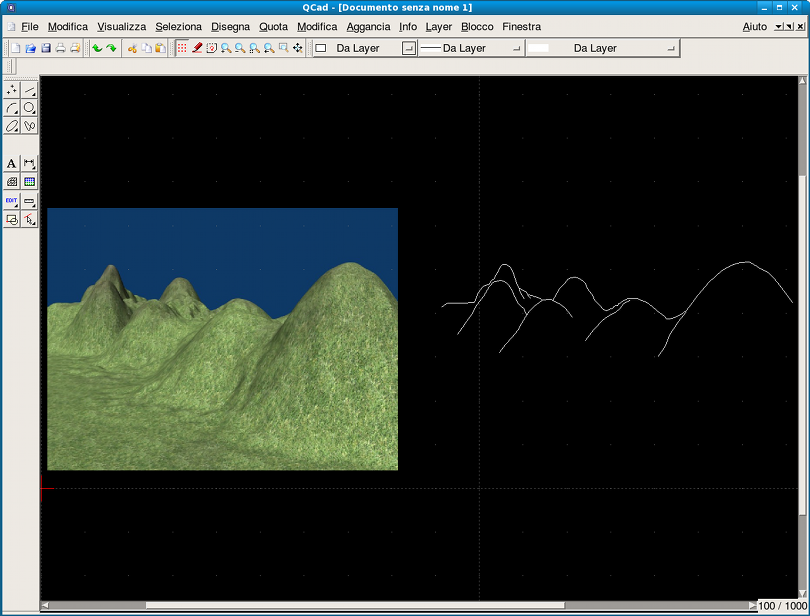
Task: Open the Dimension tools
Action: [30, 163]
